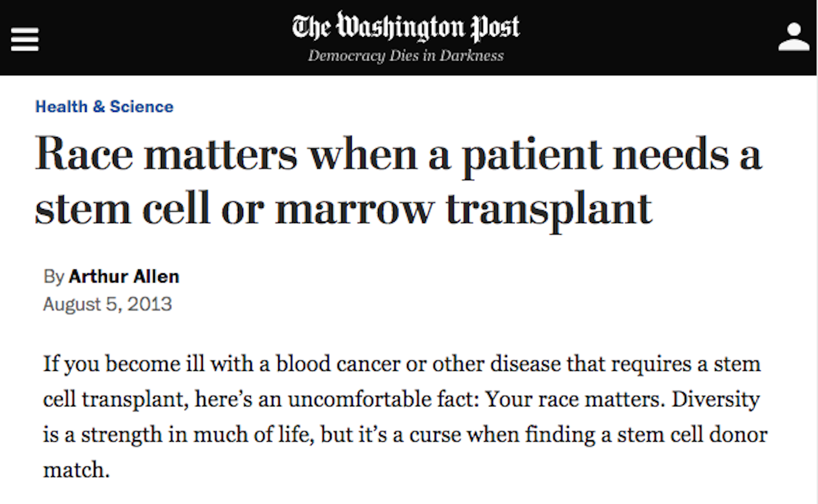Open the hamburger sections menu
This screenshot has height=504, width=818.
[x=25, y=39]
